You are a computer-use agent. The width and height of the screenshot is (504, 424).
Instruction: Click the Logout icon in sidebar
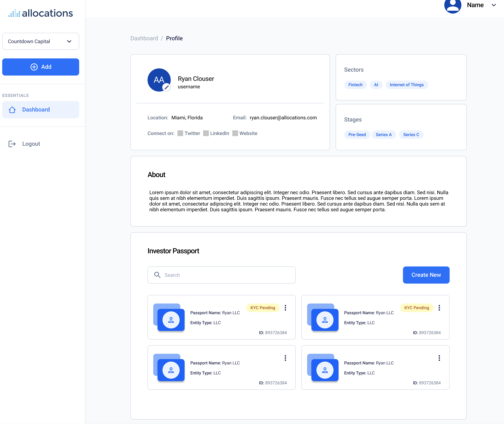(x=12, y=144)
